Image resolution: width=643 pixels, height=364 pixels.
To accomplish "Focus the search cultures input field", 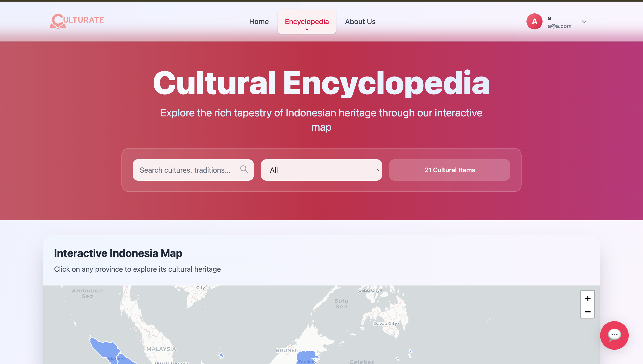I will [x=185, y=170].
